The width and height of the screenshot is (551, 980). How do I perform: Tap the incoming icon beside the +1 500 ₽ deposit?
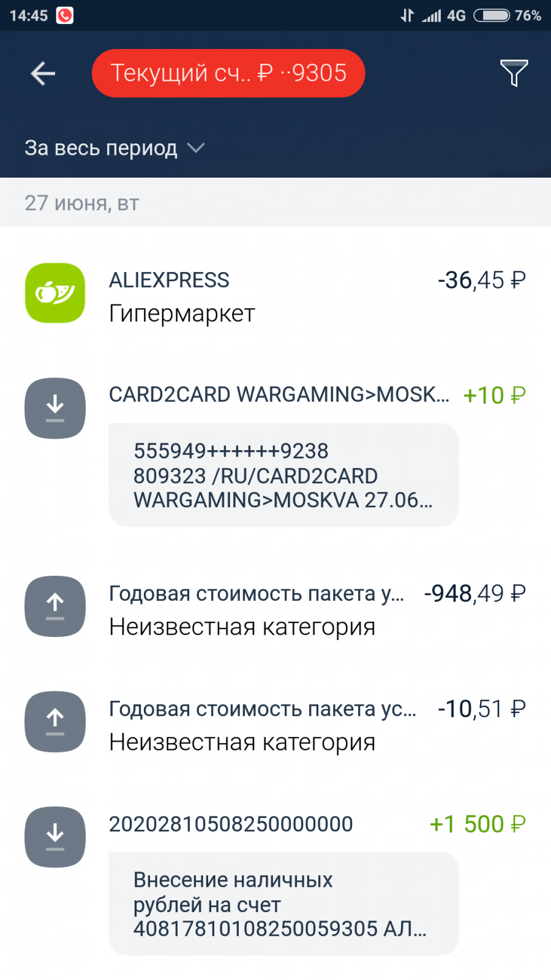pos(55,837)
